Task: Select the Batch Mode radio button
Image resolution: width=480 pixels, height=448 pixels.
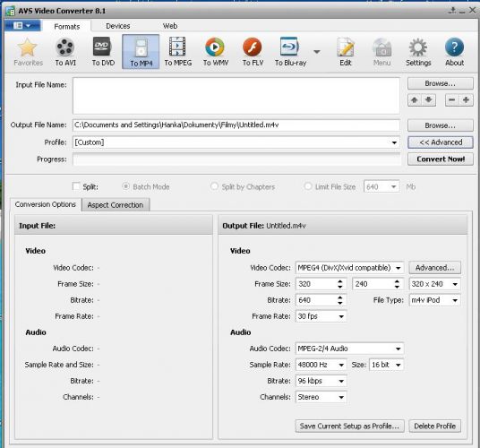Action: [125, 186]
